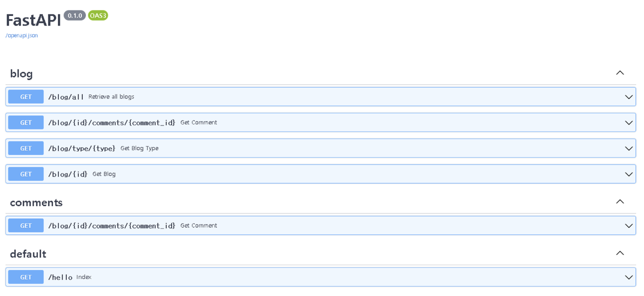
Task: Select the blog tag heading
Action: coord(21,74)
